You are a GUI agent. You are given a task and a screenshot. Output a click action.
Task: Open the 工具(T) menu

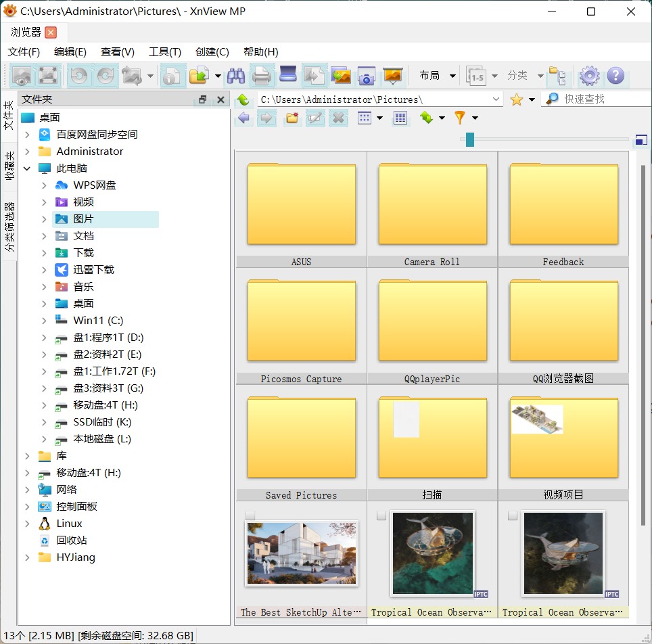pyautogui.click(x=165, y=52)
